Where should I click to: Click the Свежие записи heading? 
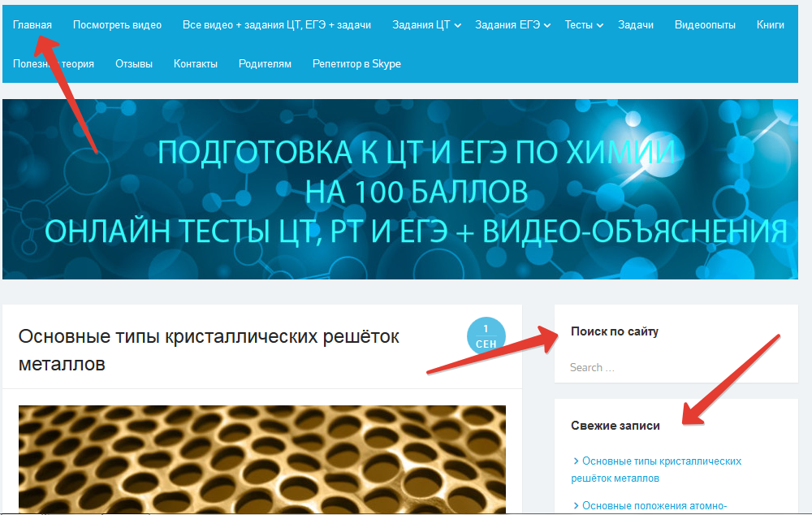pos(615,426)
